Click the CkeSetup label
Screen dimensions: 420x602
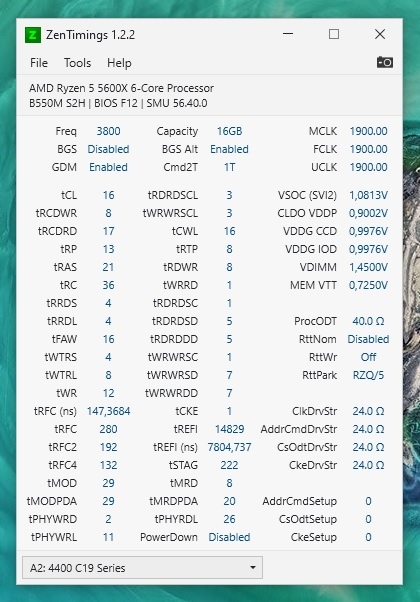pos(314,537)
